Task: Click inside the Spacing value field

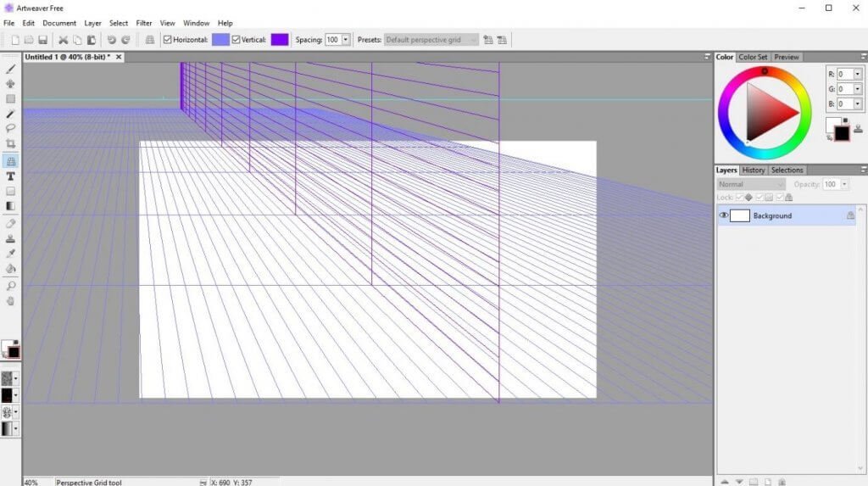Action: pos(332,40)
